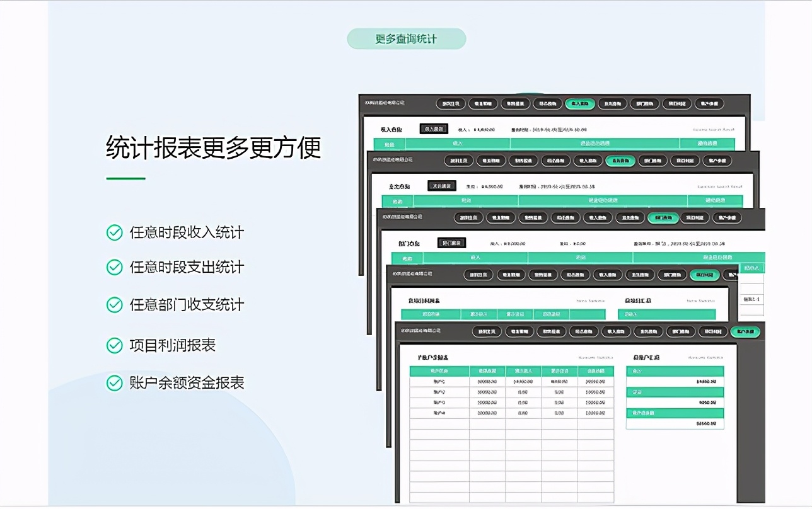Click the highlighted 项目利润 icon in the fourth window
Viewport: 812px width, 509px height.
pyautogui.click(x=705, y=275)
